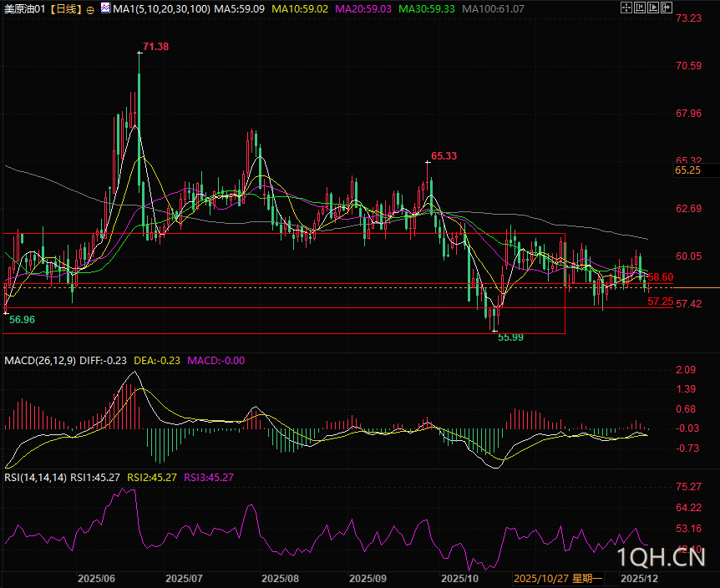The width and height of the screenshot is (720, 588).
Task: Click the chart play-forward axis icon
Action: 653,8
